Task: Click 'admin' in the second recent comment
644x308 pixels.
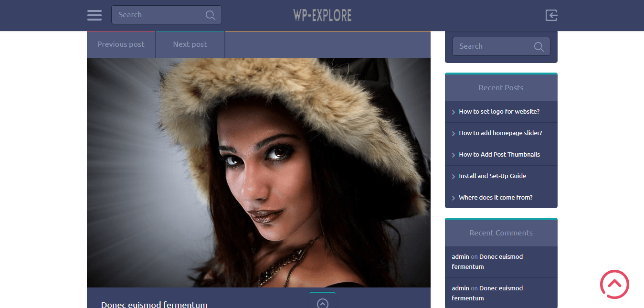Action: point(460,288)
